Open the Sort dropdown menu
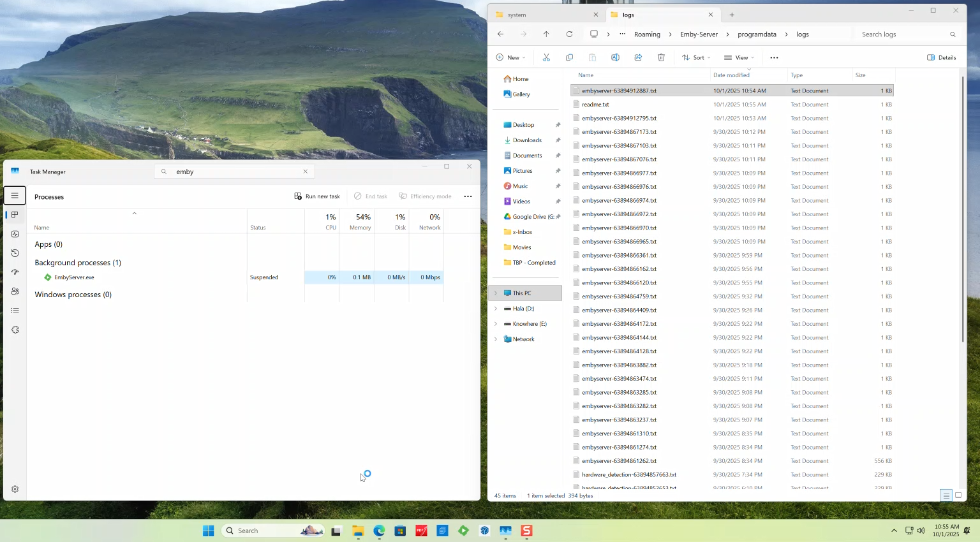Viewport: 980px width, 542px height. point(695,57)
